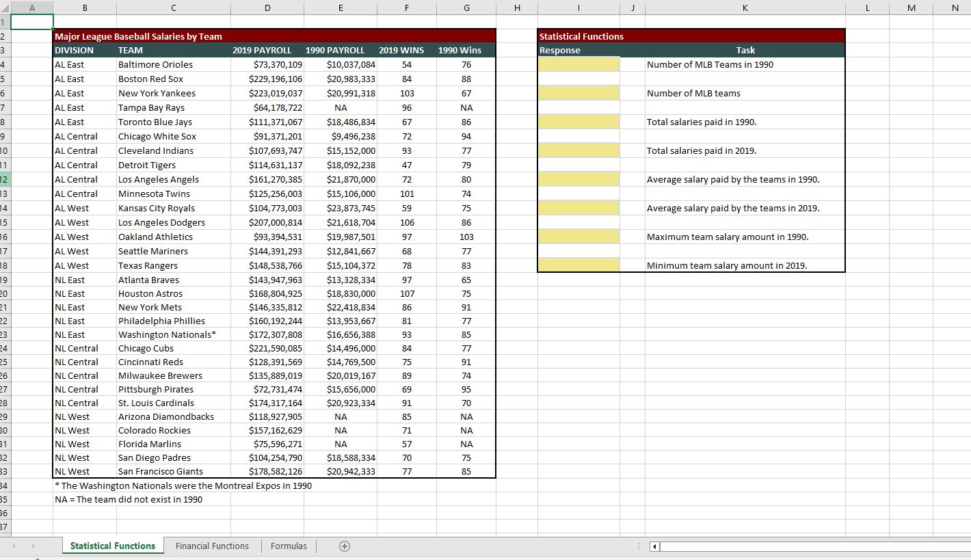Screen dimensions: 971x560
Task: Click yellow cell for Number of MLB Teams in 1990
Action: click(578, 64)
